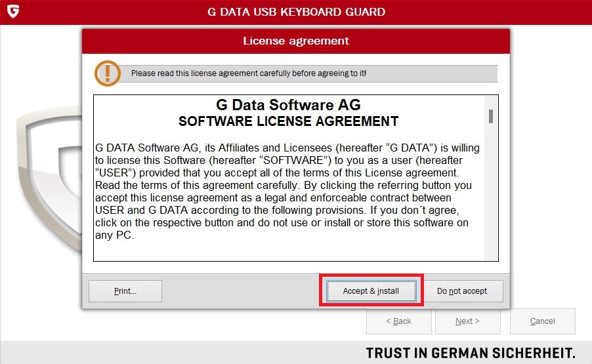This screenshot has width=592, height=364.
Task: Click the 'TRUST IN GERMAN SICHERHEIT.' slogan
Action: (471, 353)
